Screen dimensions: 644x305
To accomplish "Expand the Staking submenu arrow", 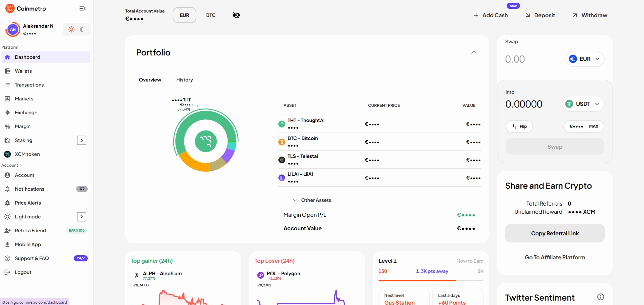I will point(82,140).
